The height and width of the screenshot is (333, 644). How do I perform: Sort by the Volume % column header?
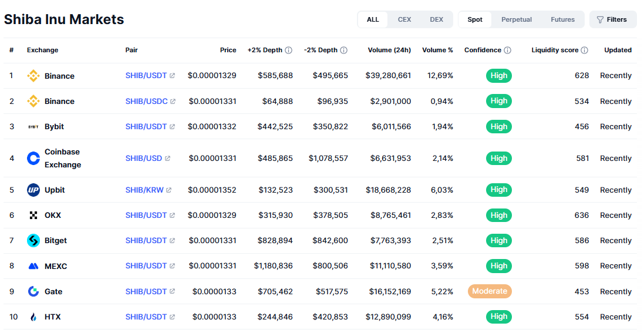437,50
